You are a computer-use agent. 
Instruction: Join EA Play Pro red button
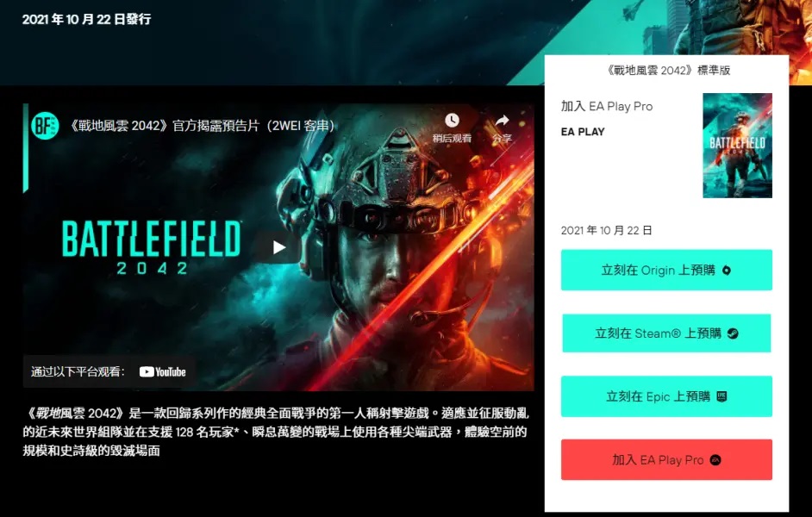click(x=666, y=459)
